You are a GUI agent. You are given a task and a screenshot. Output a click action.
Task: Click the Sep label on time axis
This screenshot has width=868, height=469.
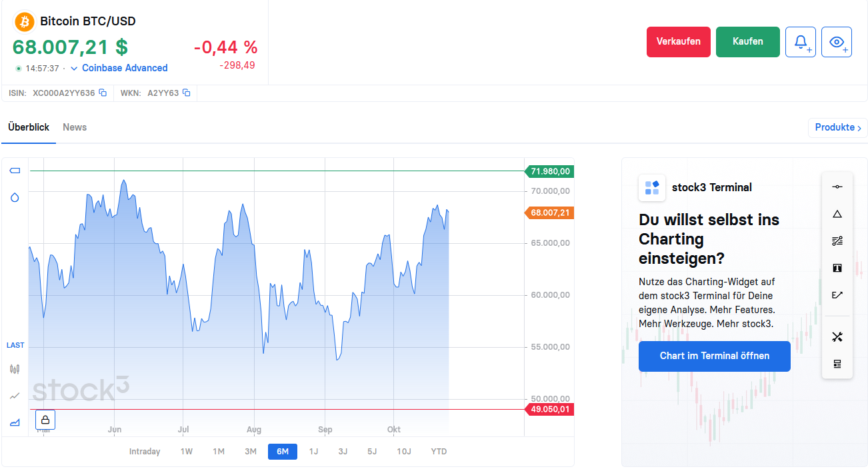click(325, 430)
